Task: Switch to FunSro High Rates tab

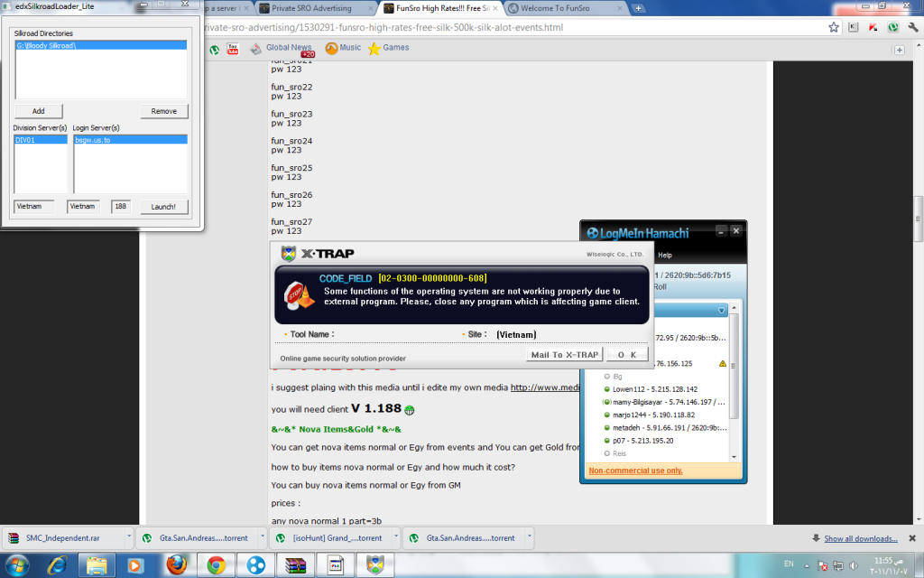Action: click(440, 8)
